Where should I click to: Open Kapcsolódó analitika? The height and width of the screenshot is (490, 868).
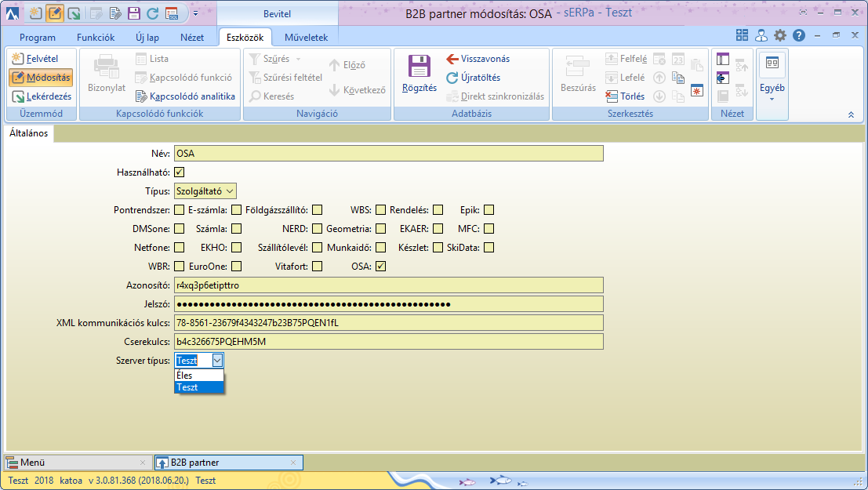pyautogui.click(x=186, y=96)
